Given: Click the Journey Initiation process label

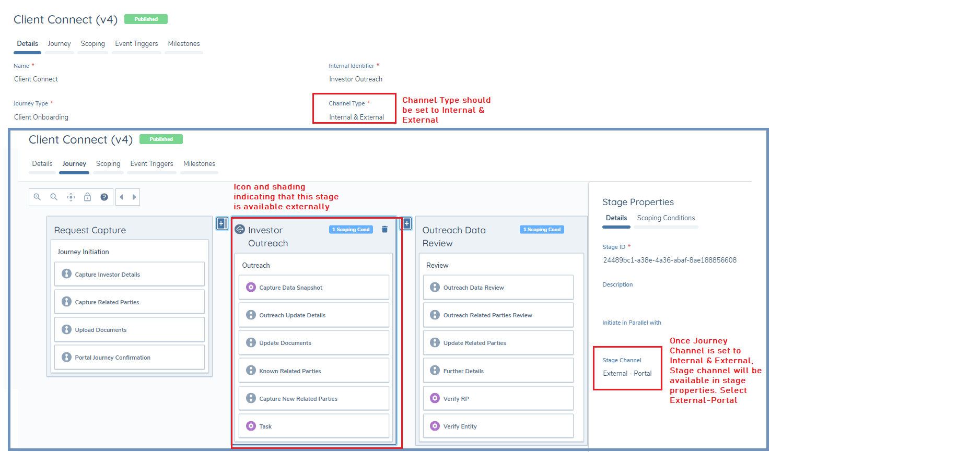Looking at the screenshot, I should tap(83, 252).
